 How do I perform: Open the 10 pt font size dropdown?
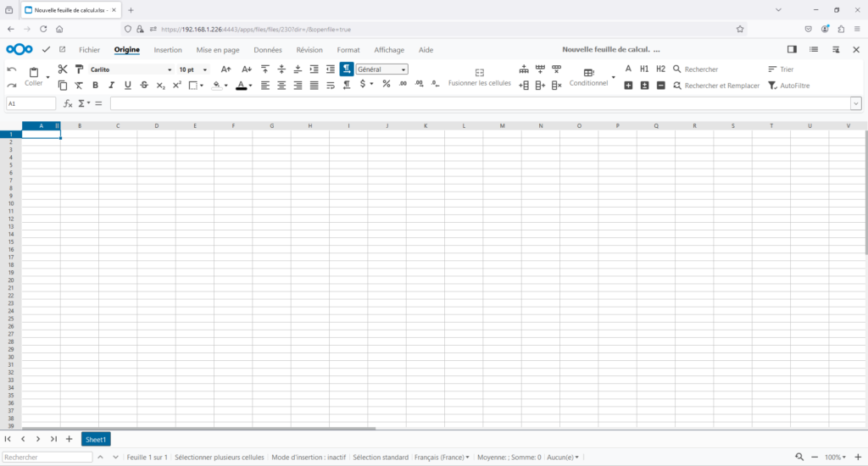click(205, 69)
